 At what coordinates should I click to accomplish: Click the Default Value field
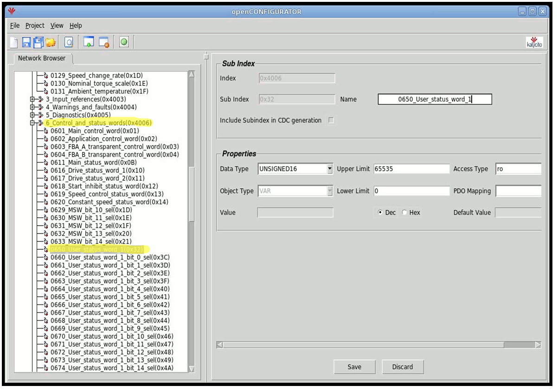pos(518,212)
